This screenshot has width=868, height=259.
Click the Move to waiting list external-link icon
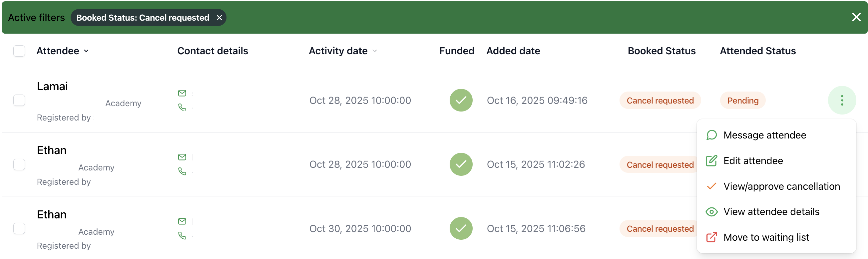712,237
